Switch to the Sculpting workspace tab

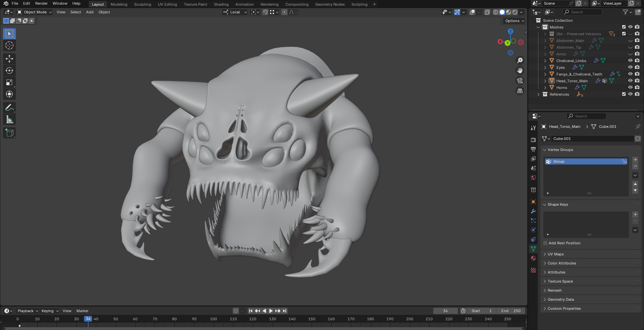[143, 4]
